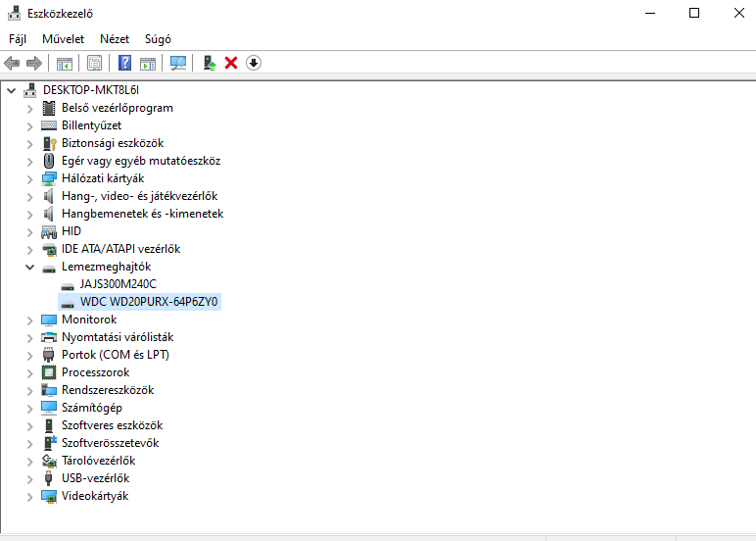The width and height of the screenshot is (756, 541).
Task: Maximize the Eszközkezelő window
Action: pos(694,13)
